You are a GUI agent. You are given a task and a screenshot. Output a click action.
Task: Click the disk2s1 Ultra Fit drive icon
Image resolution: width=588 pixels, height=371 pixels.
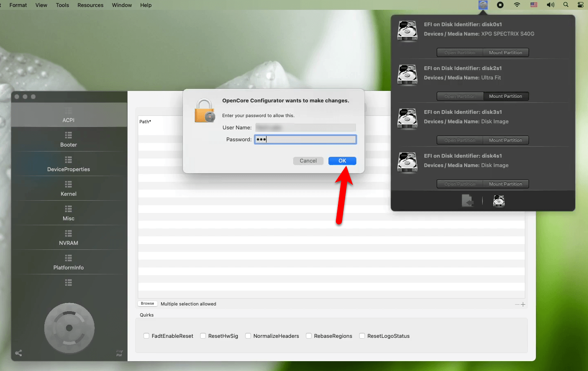pyautogui.click(x=408, y=75)
